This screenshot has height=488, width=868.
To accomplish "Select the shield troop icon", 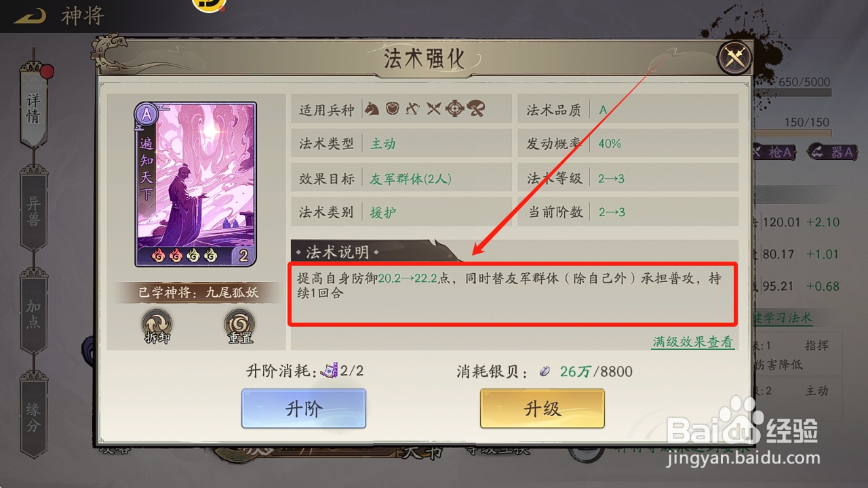I will pos(392,108).
